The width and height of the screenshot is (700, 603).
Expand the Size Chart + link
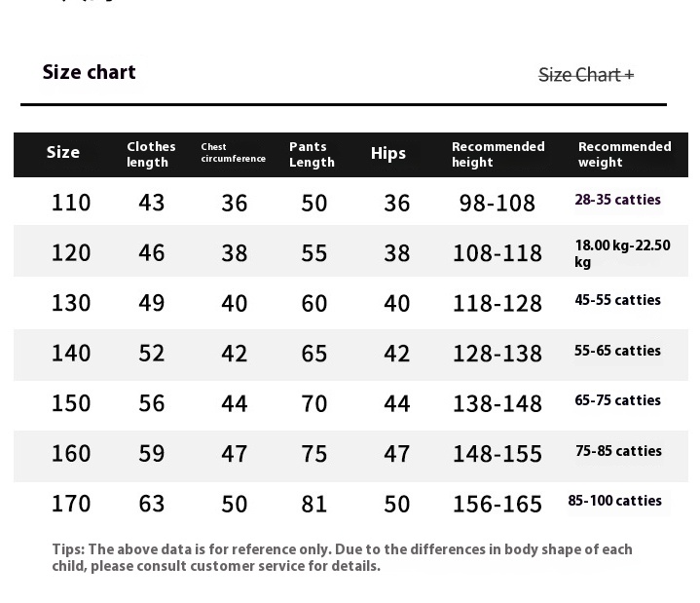(x=586, y=75)
